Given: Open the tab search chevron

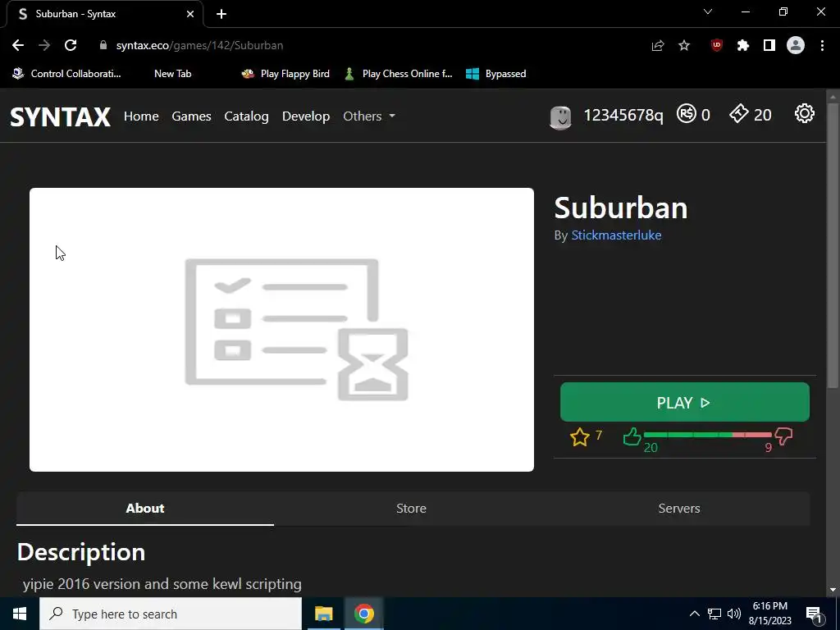Looking at the screenshot, I should 708,11.
